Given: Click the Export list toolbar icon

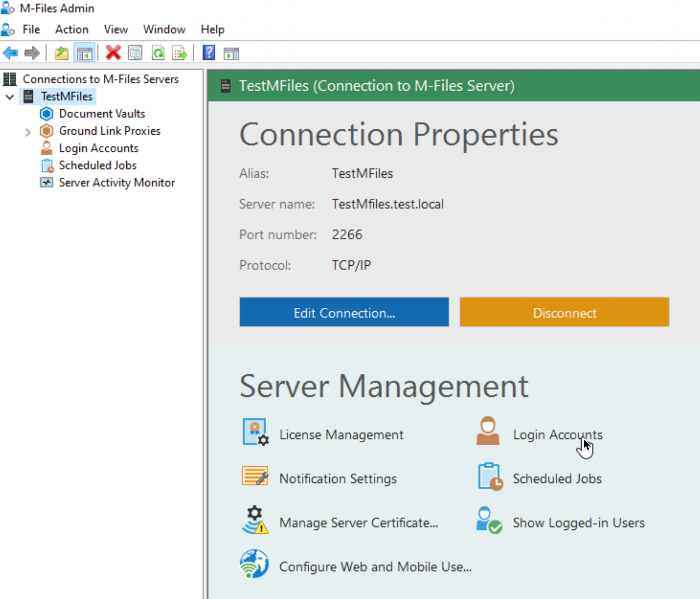Looking at the screenshot, I should pos(179,53).
